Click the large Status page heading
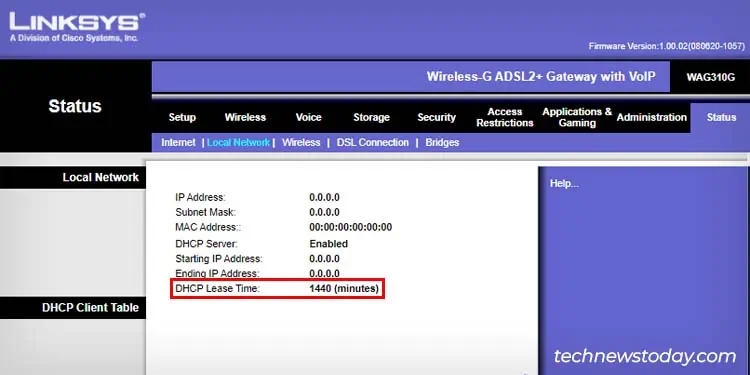This screenshot has width=750, height=375. click(x=75, y=106)
